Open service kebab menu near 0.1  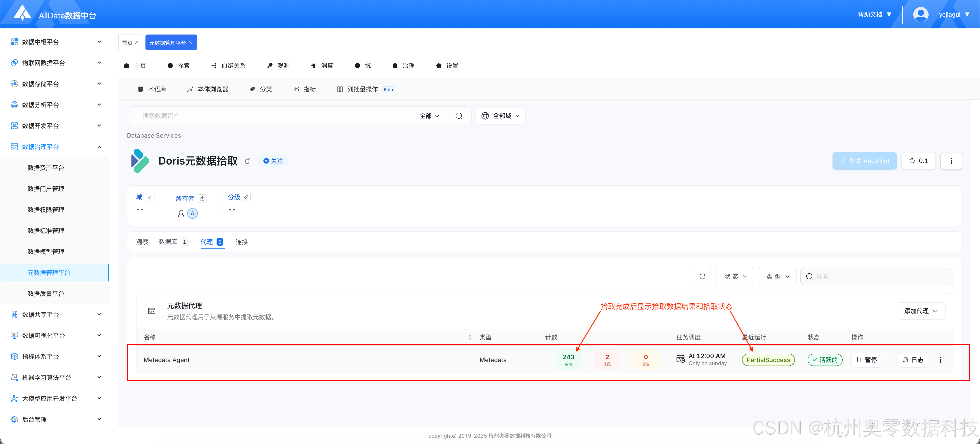(x=951, y=161)
